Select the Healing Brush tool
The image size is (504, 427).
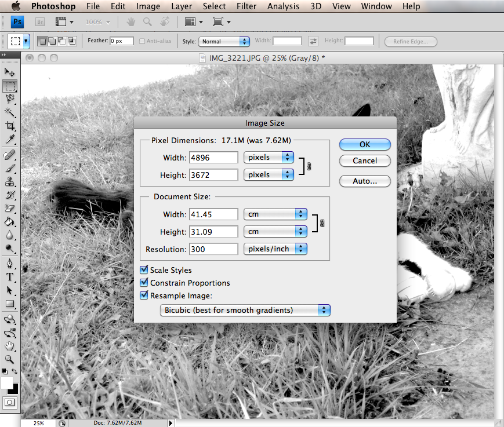(x=10, y=155)
